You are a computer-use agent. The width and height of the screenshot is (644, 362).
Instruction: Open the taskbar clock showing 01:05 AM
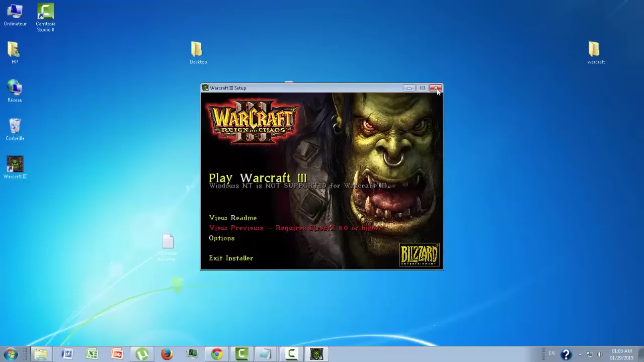pos(622,354)
